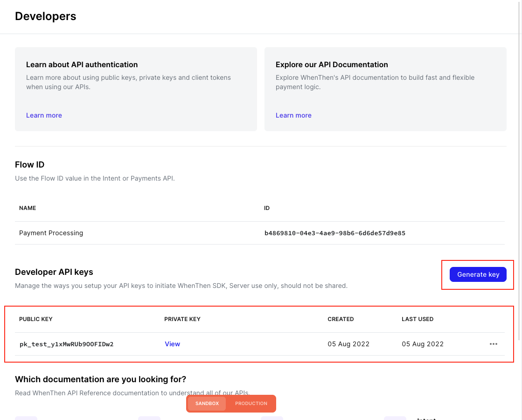Click the PRIVATE KEY column header
Image resolution: width=522 pixels, height=420 pixels.
[x=182, y=319]
